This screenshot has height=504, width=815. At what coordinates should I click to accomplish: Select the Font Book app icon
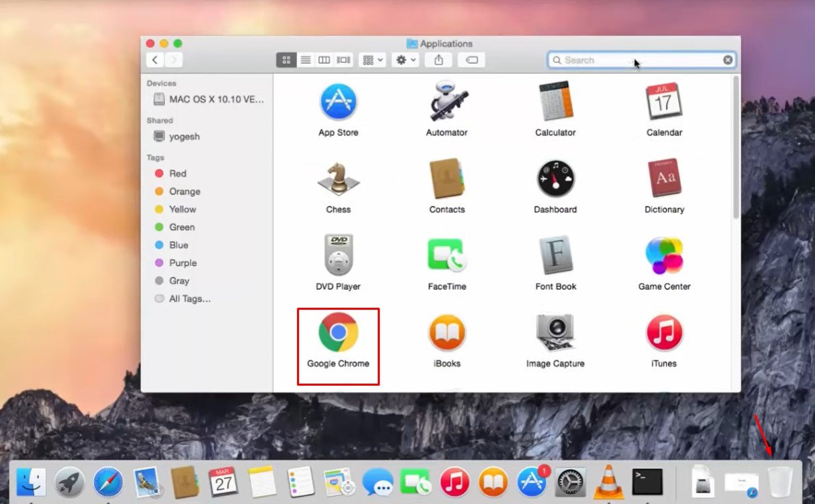click(x=555, y=256)
